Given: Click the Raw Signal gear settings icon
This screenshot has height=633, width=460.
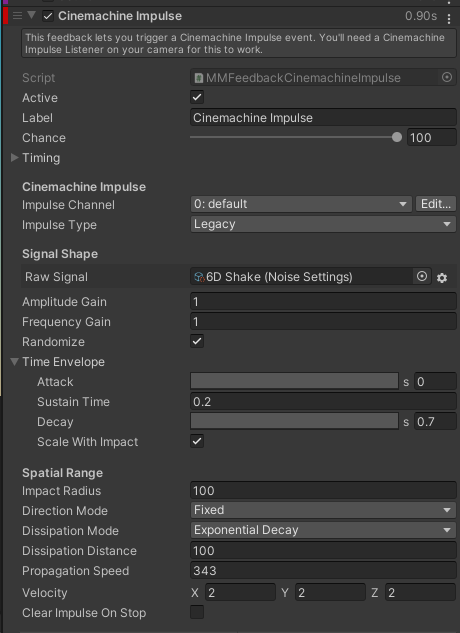Looking at the screenshot, I should (x=442, y=278).
